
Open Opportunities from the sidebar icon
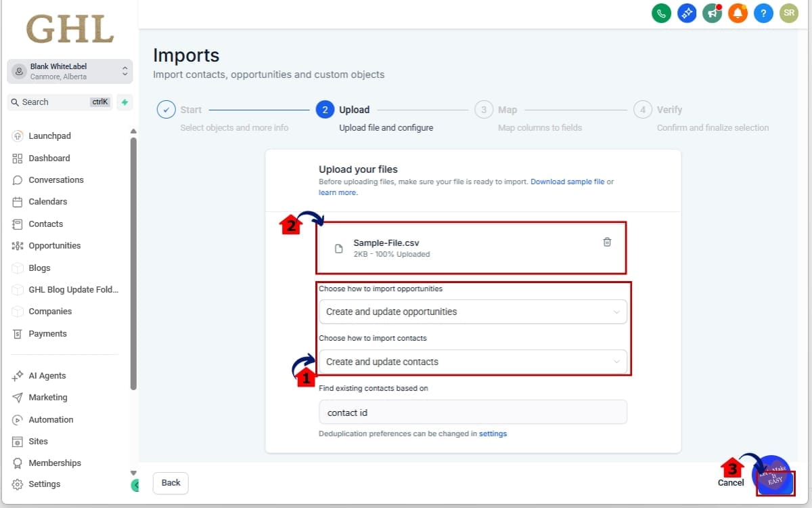[x=20, y=245]
